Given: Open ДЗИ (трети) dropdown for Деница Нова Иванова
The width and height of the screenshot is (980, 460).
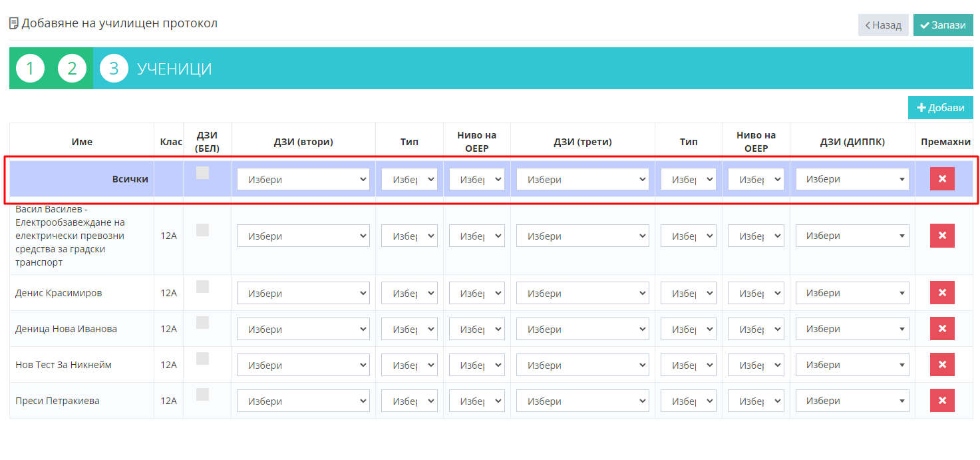Looking at the screenshot, I should coord(582,330).
